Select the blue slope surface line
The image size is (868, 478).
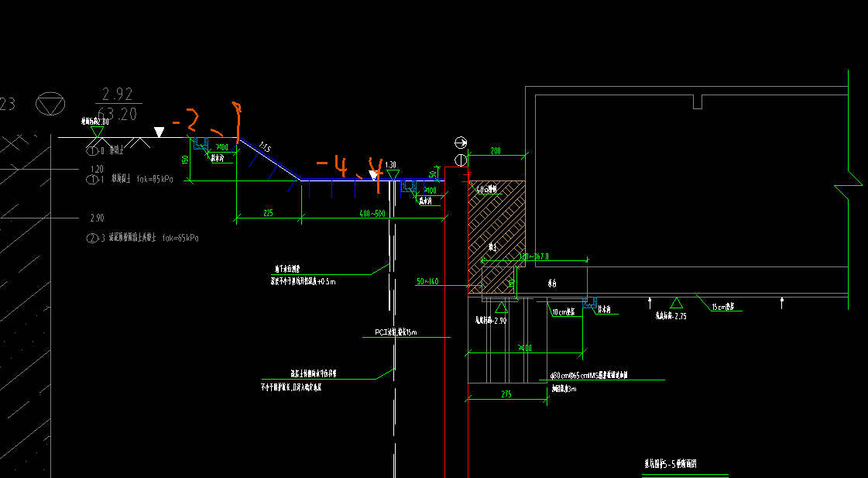(x=270, y=159)
